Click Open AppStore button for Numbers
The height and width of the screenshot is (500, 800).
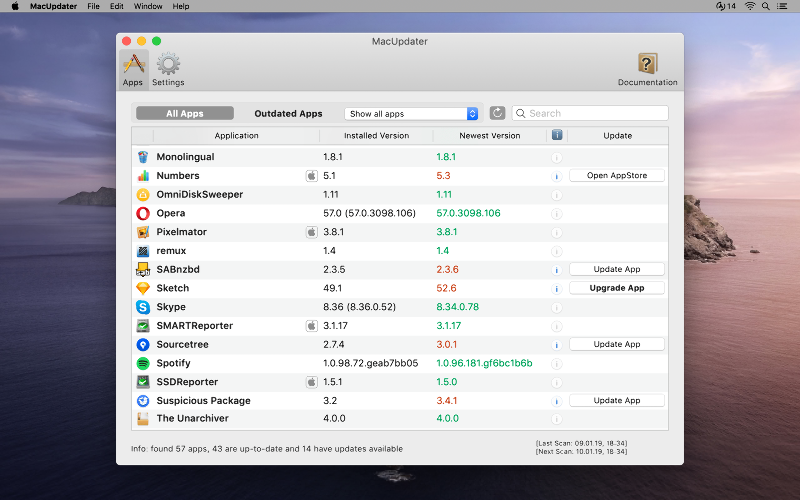(x=617, y=176)
